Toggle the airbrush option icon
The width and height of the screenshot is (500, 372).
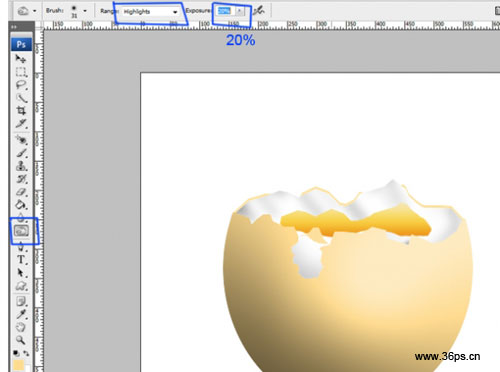259,11
